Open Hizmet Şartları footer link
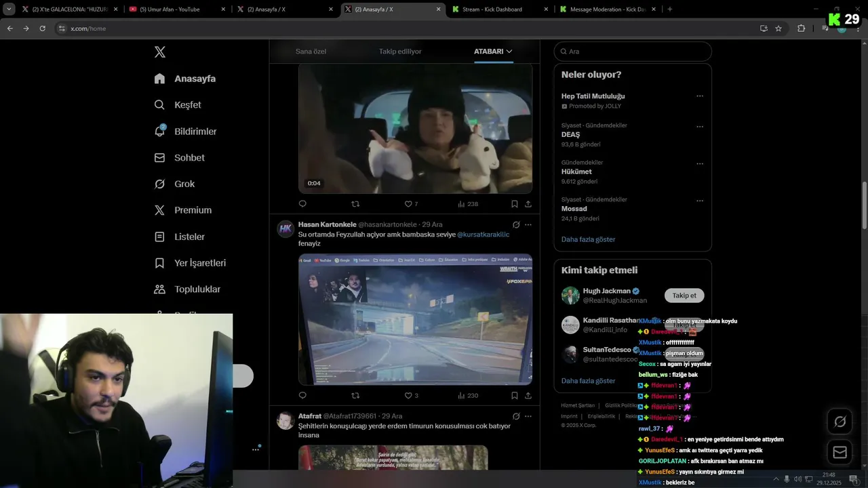868x488 pixels. [578, 405]
